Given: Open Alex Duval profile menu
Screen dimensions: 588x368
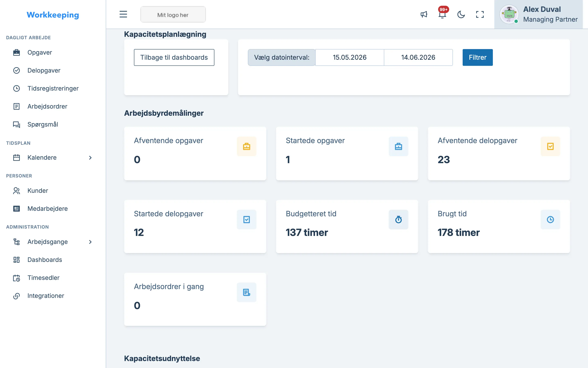Looking at the screenshot, I should point(538,14).
